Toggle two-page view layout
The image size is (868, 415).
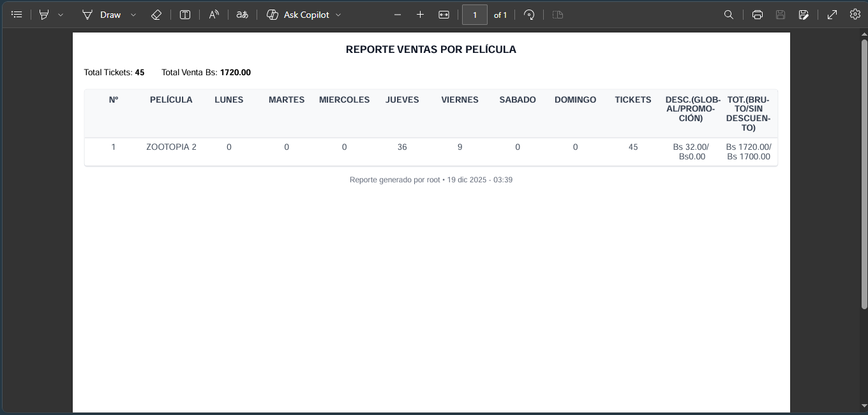click(x=557, y=14)
